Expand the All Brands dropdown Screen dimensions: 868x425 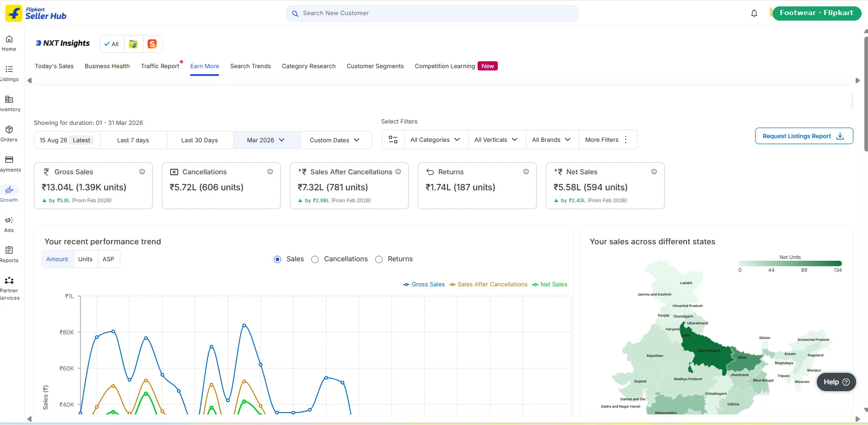pos(552,140)
